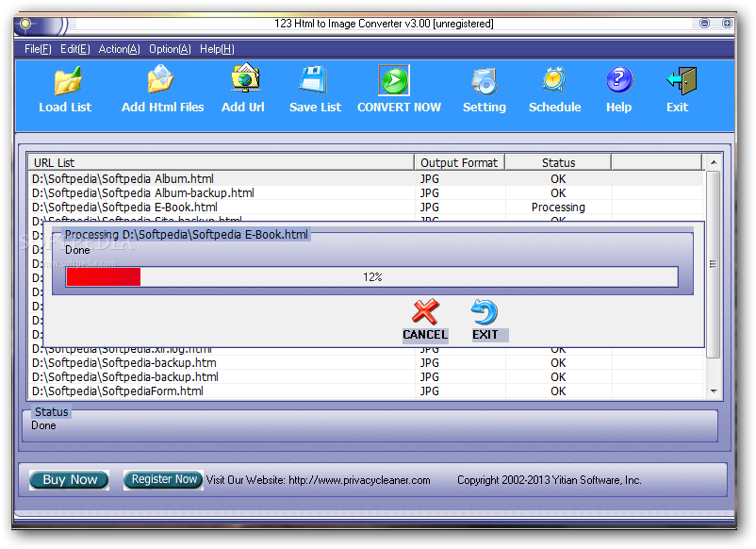Open the Schedule clock icon
The image size is (756, 549).
pos(554,79)
